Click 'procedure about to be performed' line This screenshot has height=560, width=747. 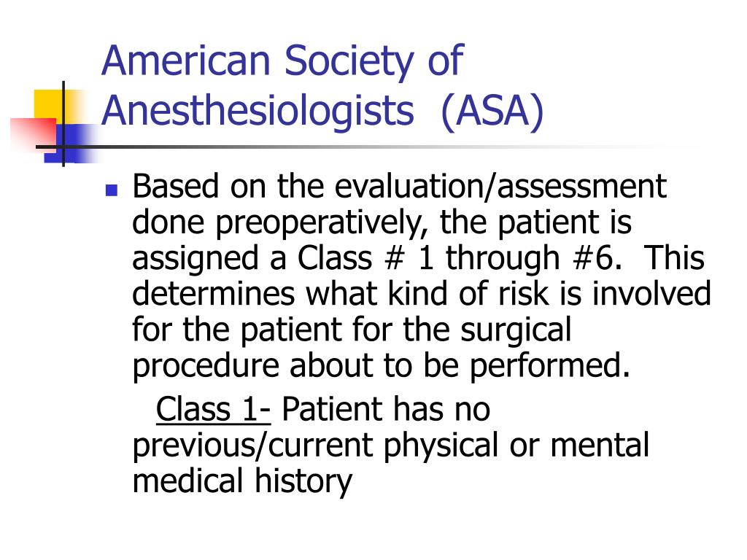pyautogui.click(x=381, y=366)
